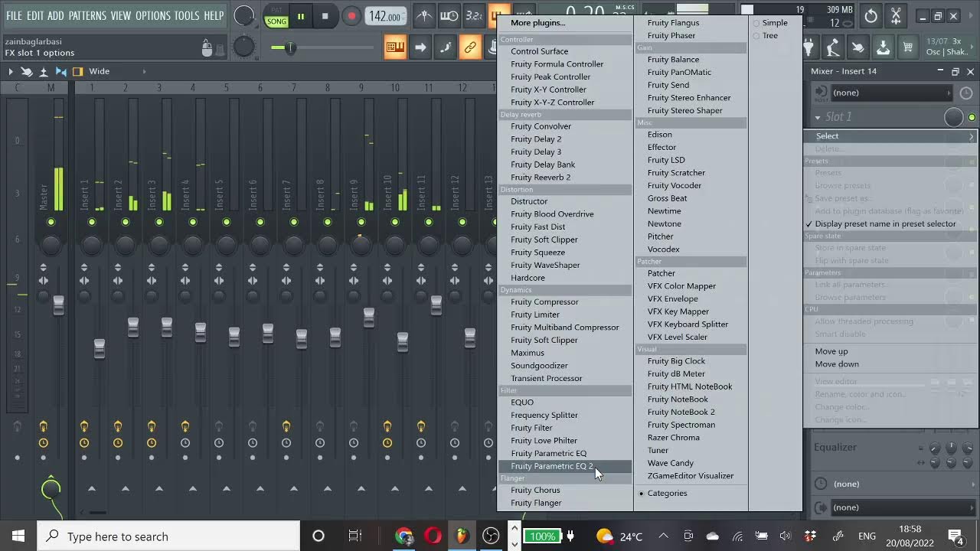Open the piano roll view icon
Image resolution: width=980 pixels, height=551 pixels.
[x=395, y=47]
